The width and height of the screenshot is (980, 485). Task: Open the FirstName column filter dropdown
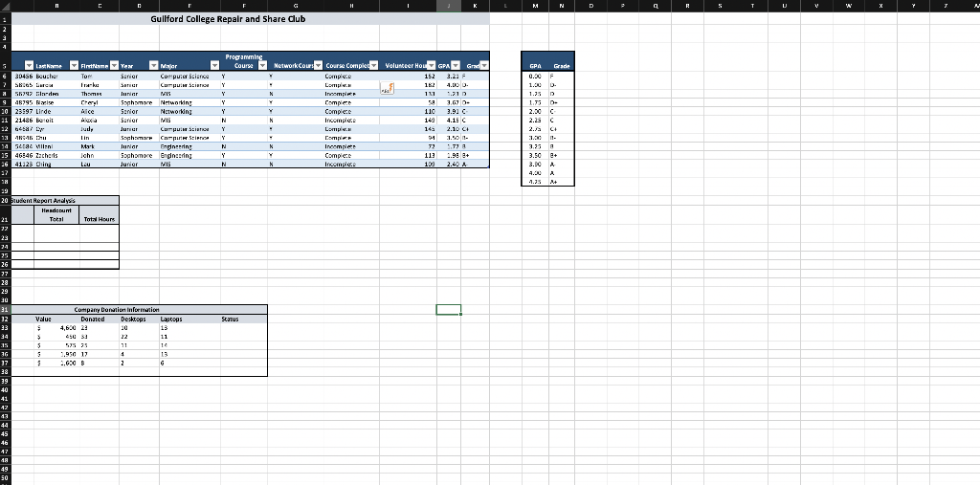(x=114, y=66)
